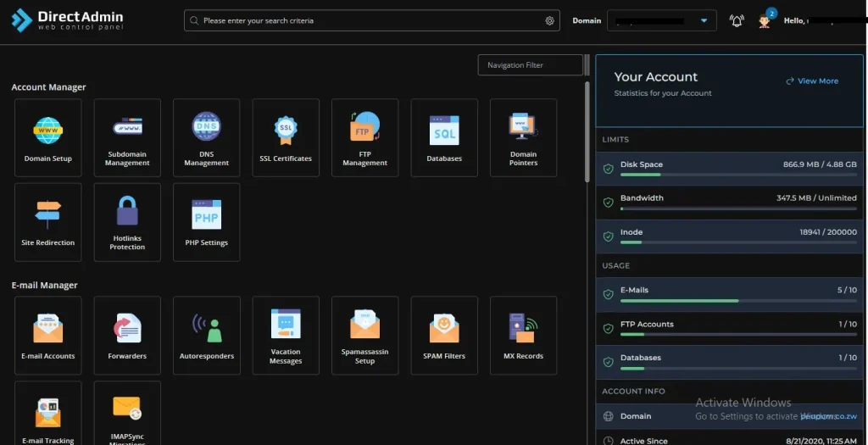Open search settings gear icon
This screenshot has height=445, width=868.
(x=549, y=20)
